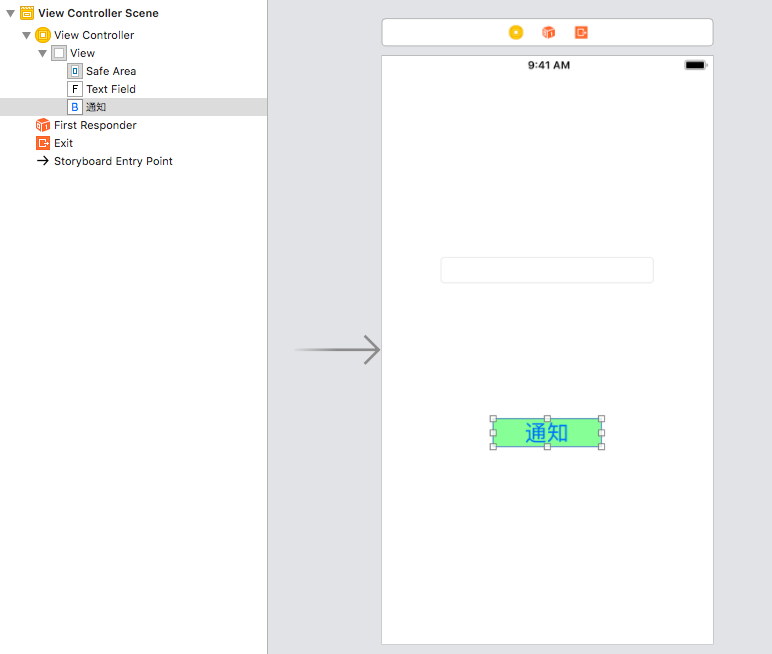772x654 pixels.
Task: Click the orange Exit icon in outline
Action: point(43,143)
